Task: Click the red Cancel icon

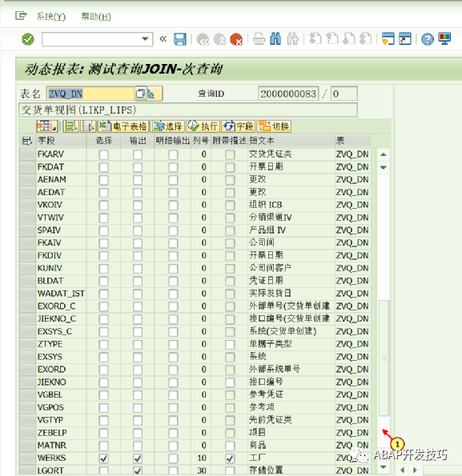Action: (236, 39)
